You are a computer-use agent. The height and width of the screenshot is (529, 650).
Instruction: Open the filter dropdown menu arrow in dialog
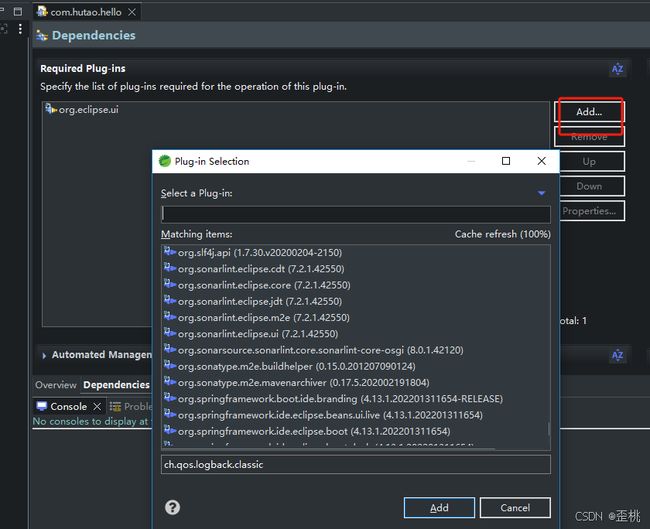coord(541,193)
